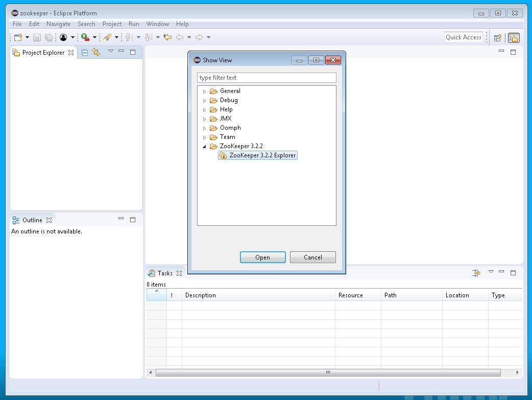The image size is (532, 400).
Task: Select ZooKeeper 3.2.2 Explorer view item
Action: pyautogui.click(x=262, y=155)
